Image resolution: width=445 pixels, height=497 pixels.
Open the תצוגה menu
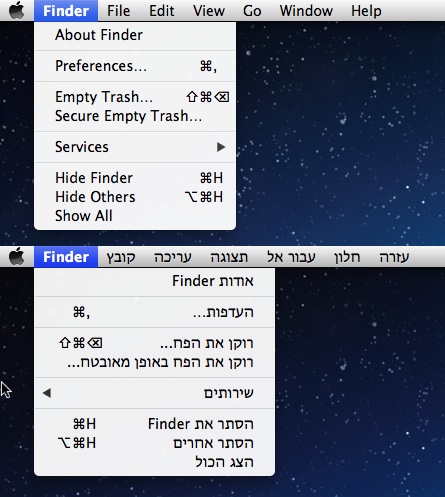(229, 257)
